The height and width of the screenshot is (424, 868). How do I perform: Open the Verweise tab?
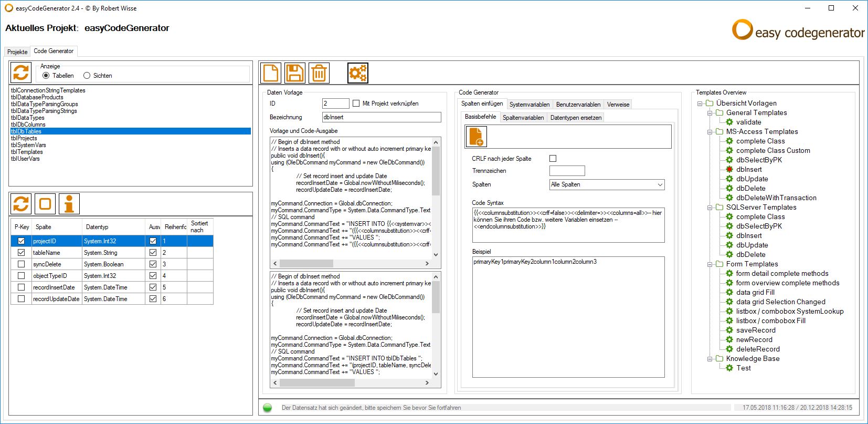coord(618,105)
